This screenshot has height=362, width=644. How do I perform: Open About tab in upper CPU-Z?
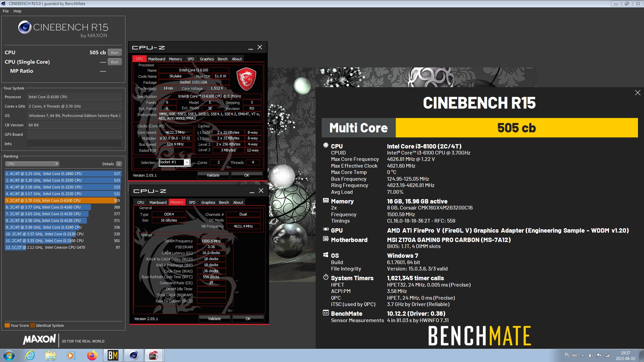(x=237, y=59)
